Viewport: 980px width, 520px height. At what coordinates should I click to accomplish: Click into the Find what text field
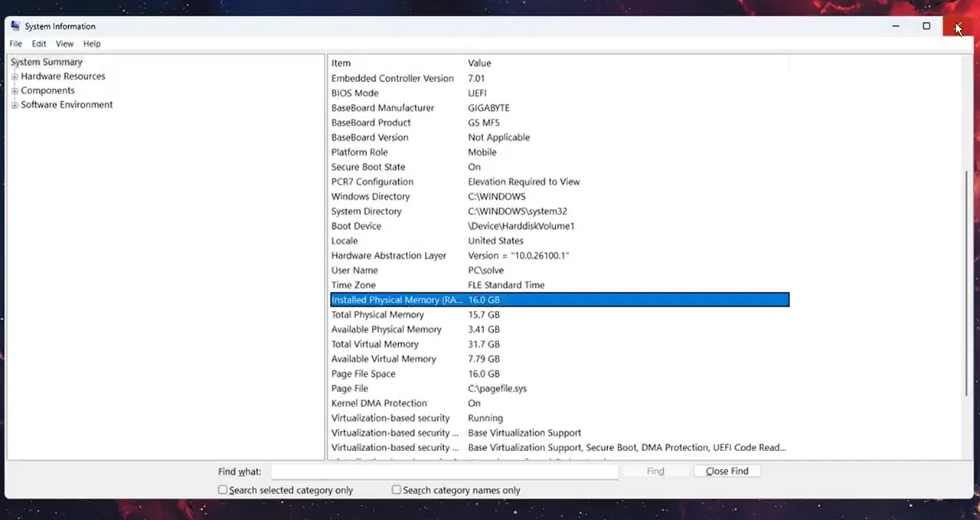pyautogui.click(x=444, y=472)
